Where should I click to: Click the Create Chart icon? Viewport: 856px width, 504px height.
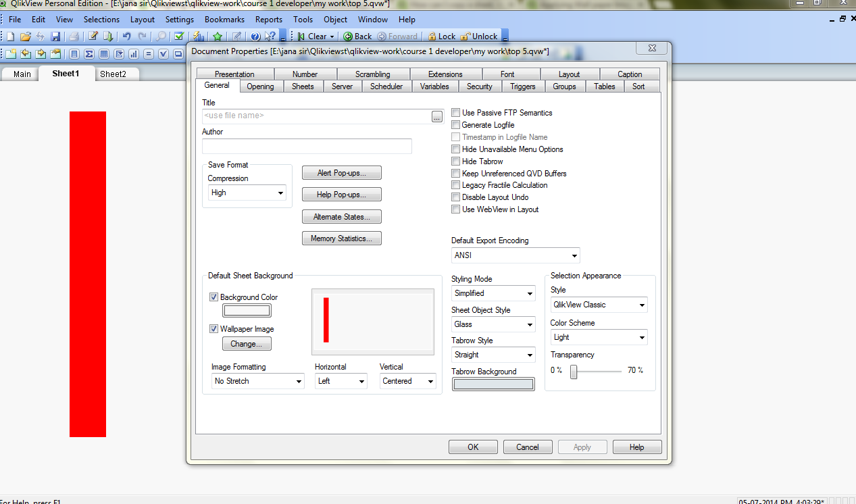pyautogui.click(x=134, y=54)
